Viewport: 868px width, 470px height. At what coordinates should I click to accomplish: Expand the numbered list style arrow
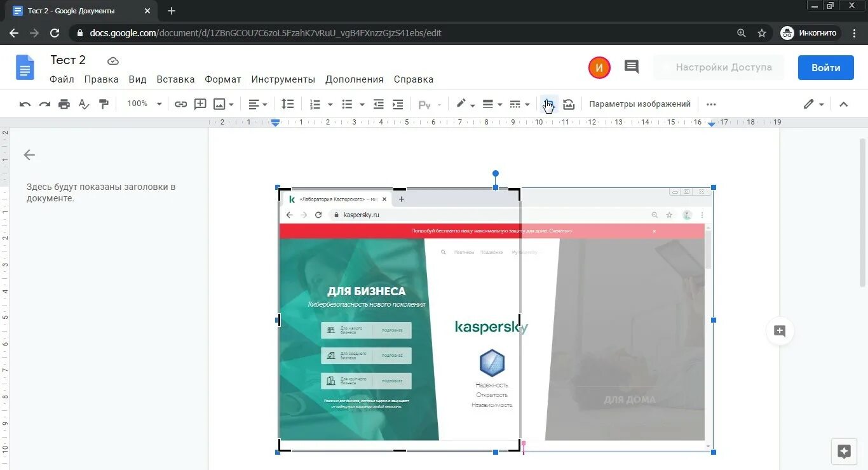point(330,104)
